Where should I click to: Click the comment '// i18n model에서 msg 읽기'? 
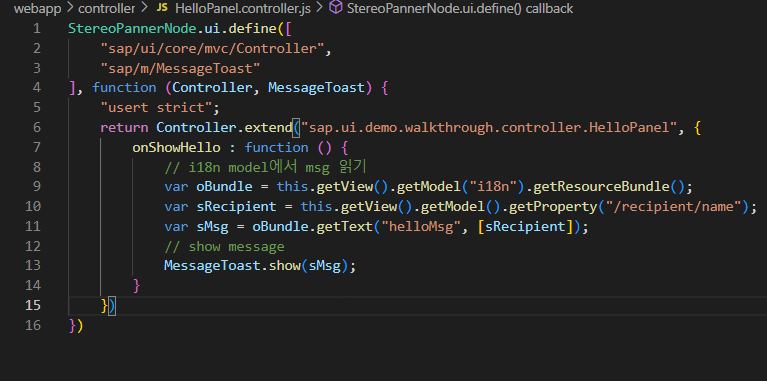click(x=265, y=167)
